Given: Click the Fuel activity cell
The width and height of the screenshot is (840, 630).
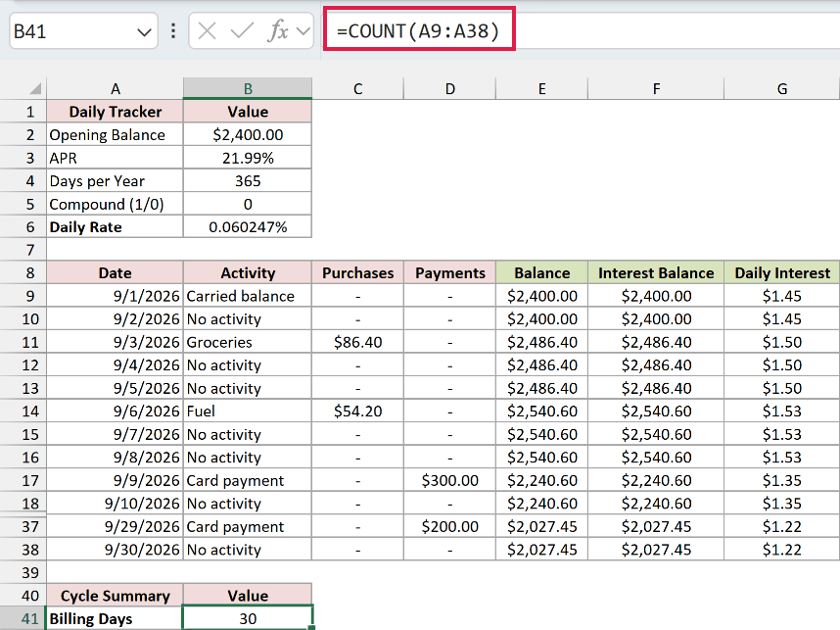Looking at the screenshot, I should 248,412.
